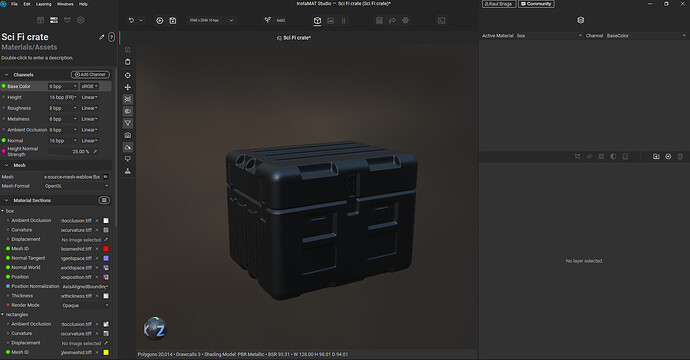This screenshot has width=690, height=360.
Task: Open the Base Color sRGB dropdown
Action: pyautogui.click(x=89, y=86)
